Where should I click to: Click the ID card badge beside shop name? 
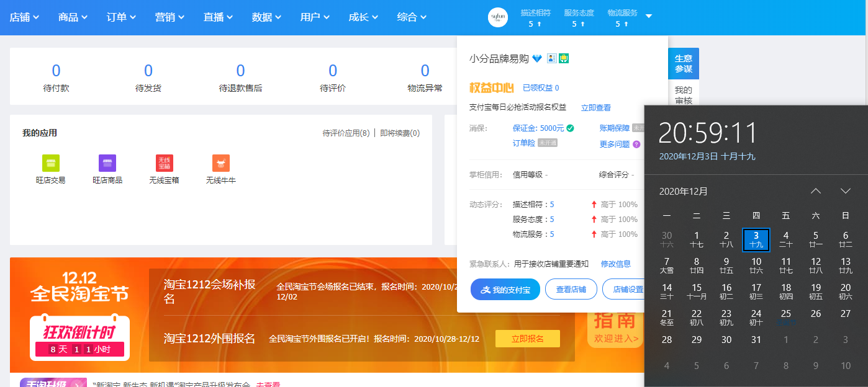(x=552, y=58)
